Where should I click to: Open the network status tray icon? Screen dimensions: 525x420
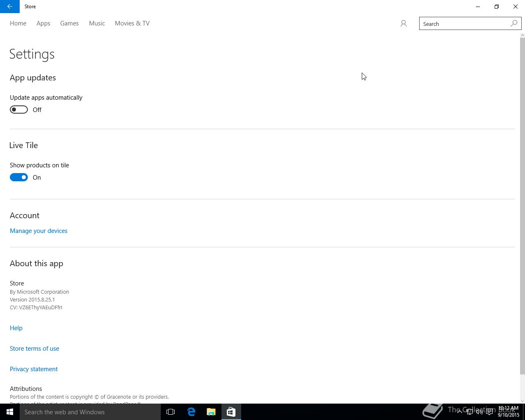click(469, 412)
